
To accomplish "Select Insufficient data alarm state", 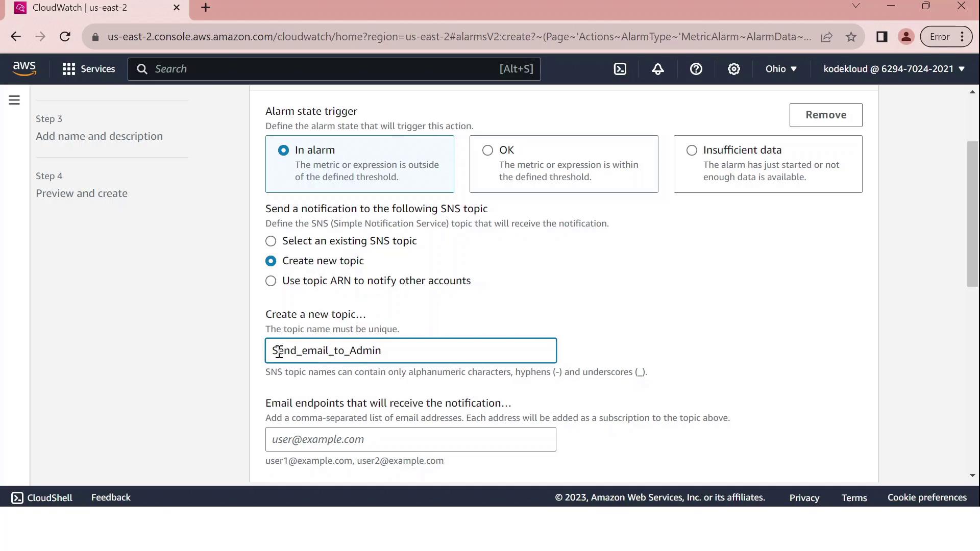I will [692, 150].
